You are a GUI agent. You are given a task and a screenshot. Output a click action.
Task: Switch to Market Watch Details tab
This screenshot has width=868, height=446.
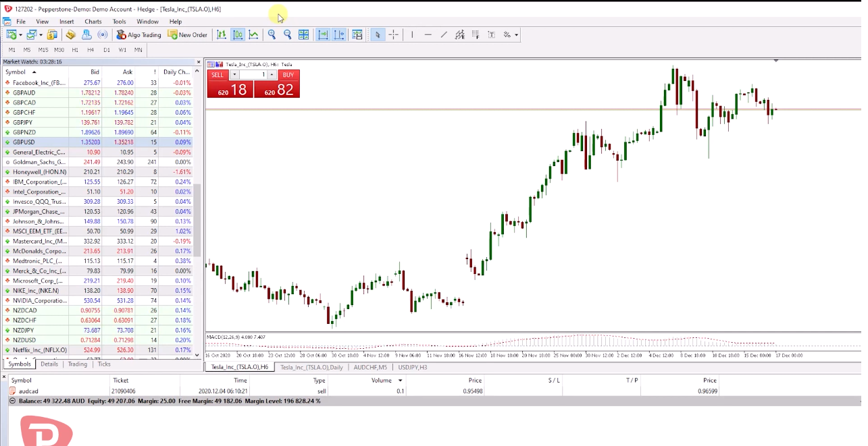tap(49, 364)
